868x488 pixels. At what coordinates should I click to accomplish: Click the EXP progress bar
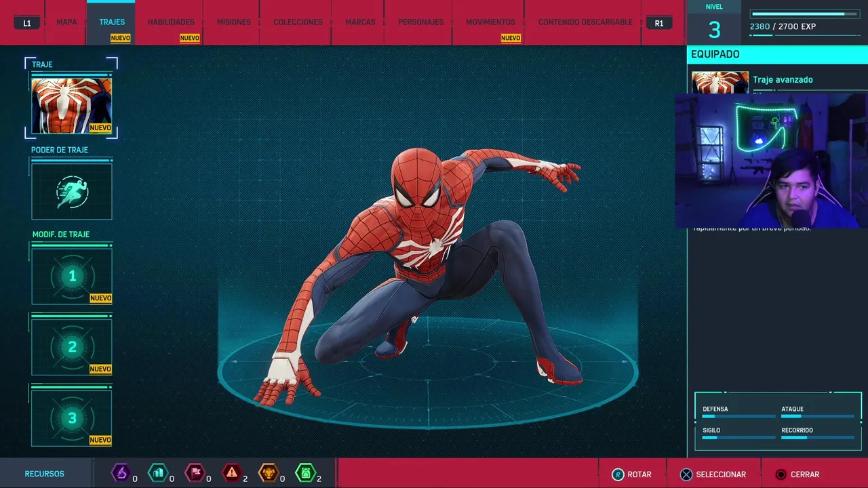(x=806, y=14)
